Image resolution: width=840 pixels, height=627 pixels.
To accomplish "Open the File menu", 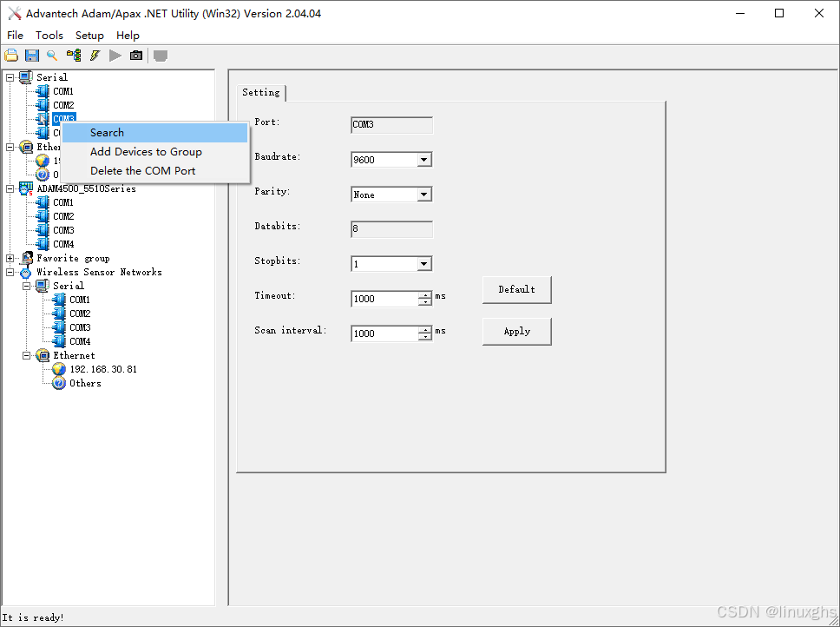I will (x=15, y=36).
